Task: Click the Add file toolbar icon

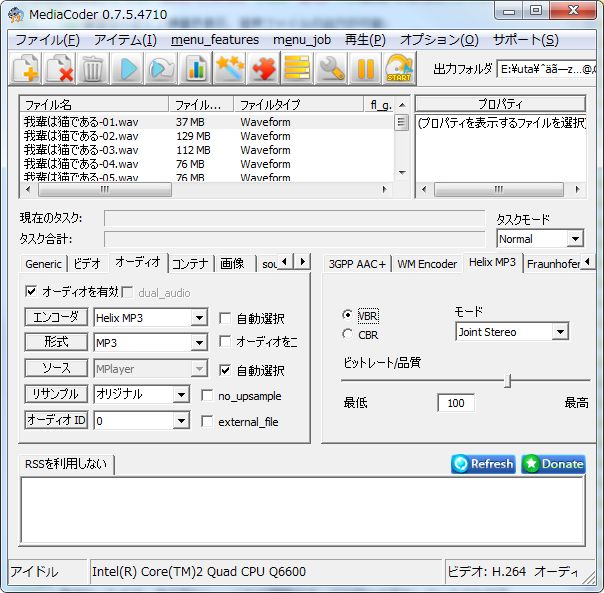Action: [25, 69]
